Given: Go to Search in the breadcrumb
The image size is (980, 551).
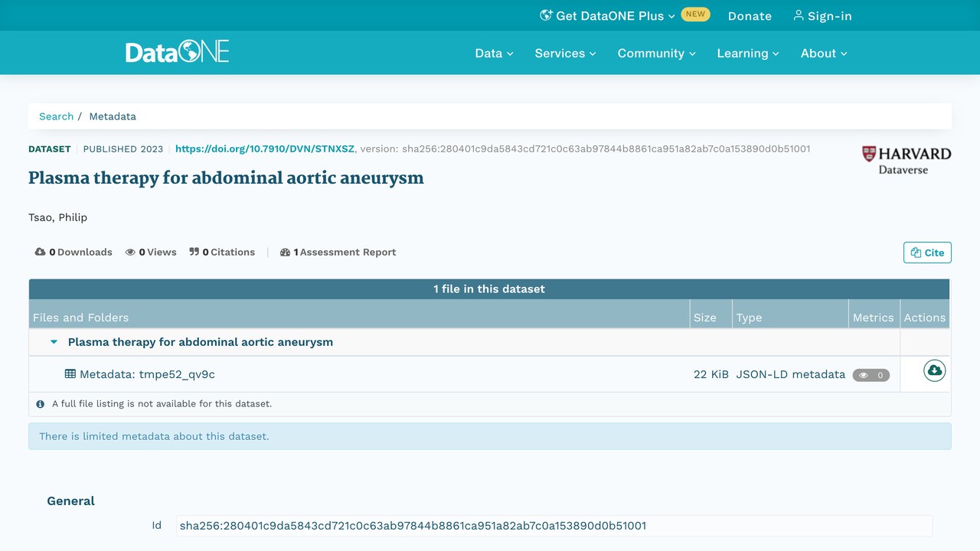Looking at the screenshot, I should [57, 116].
